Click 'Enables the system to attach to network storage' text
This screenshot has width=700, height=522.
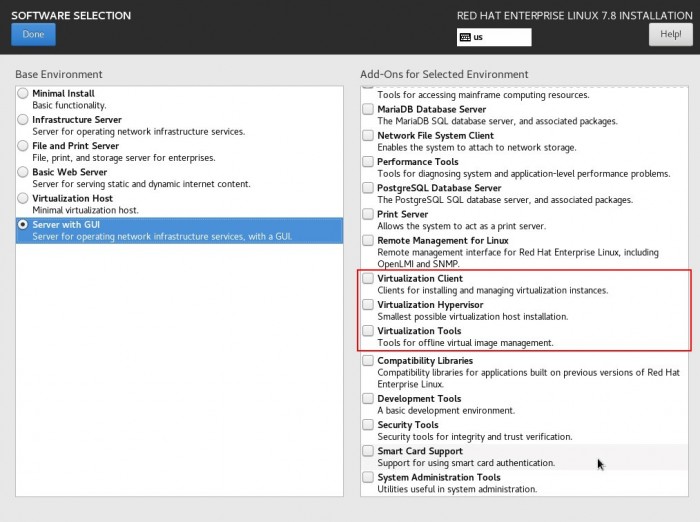(x=477, y=147)
